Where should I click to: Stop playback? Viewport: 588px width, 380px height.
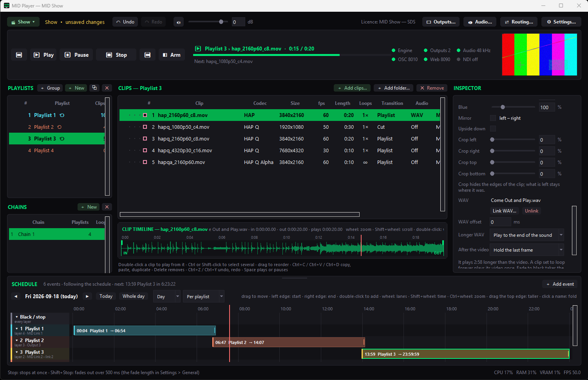pos(116,55)
